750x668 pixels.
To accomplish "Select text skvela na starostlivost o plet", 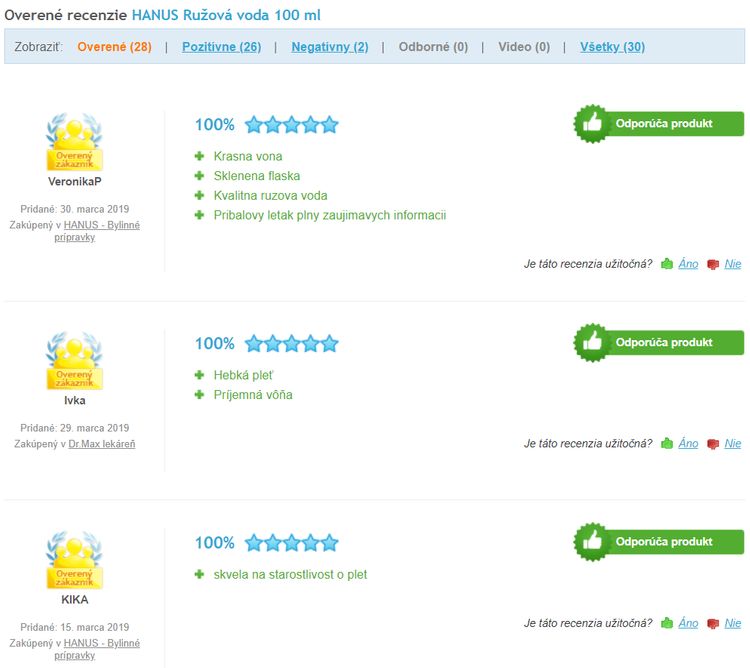I will pos(290,575).
